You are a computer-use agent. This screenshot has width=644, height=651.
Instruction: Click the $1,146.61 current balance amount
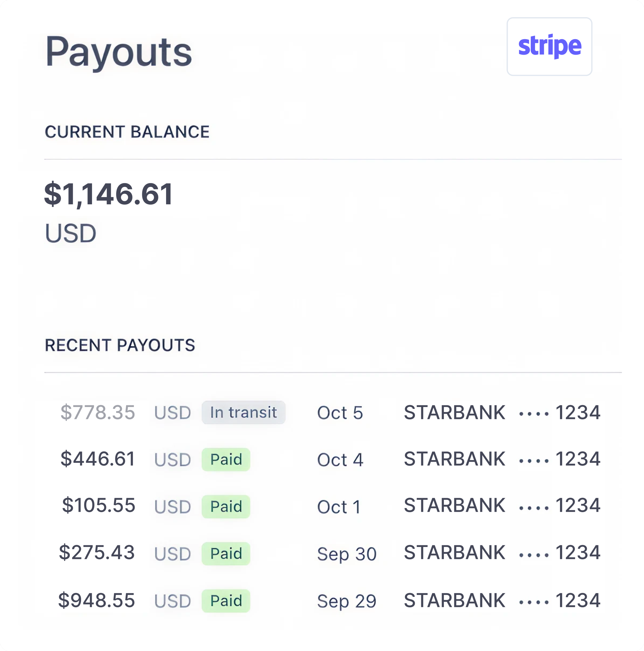(109, 194)
